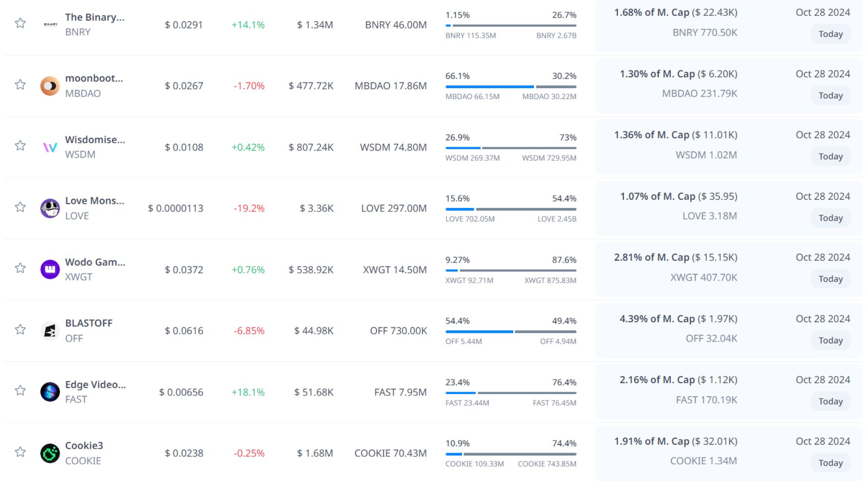The height and width of the screenshot is (488, 868).
Task: Click the moonboots MBDAO logo
Action: (50, 86)
